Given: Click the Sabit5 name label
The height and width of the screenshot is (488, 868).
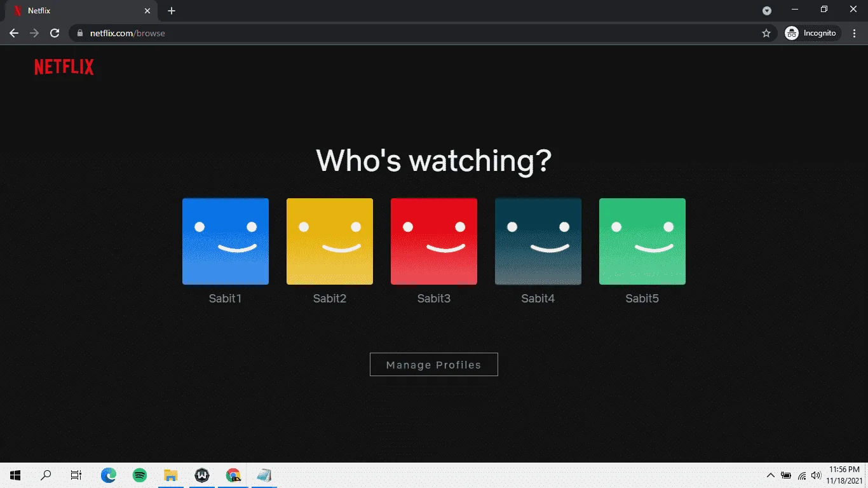Looking at the screenshot, I should coord(642,299).
